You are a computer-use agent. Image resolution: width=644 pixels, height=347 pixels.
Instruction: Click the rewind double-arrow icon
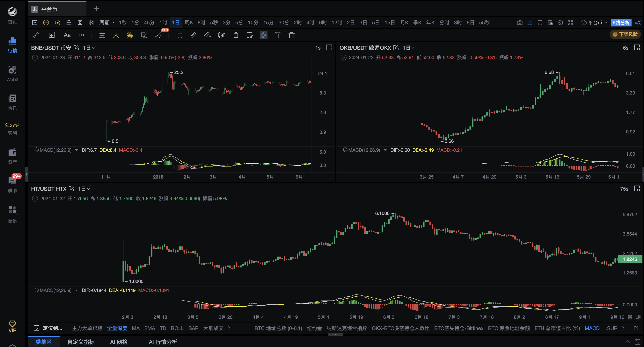[x=91, y=23]
